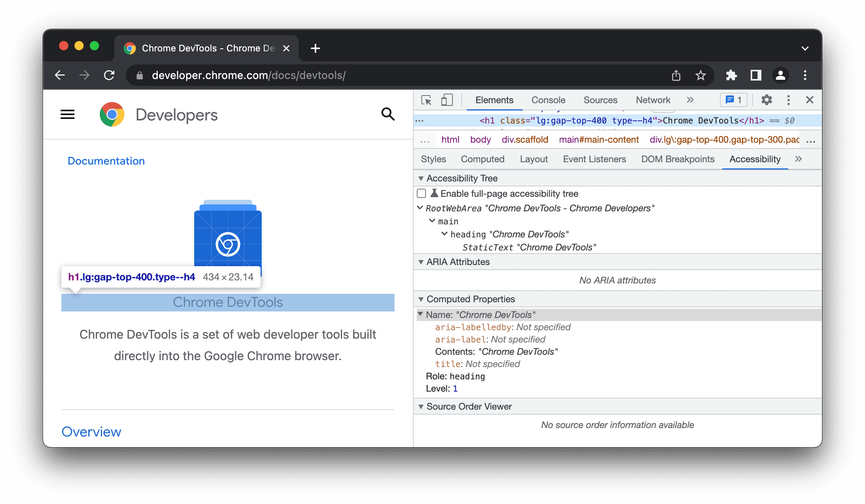865x504 pixels.
Task: Toggle the Accessibility tab panel active
Action: coord(755,159)
